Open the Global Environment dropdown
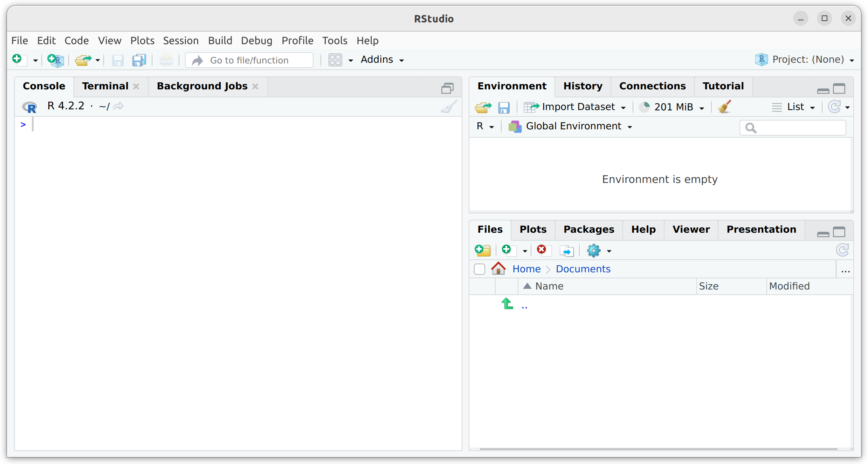The height and width of the screenshot is (464, 868). coord(570,126)
